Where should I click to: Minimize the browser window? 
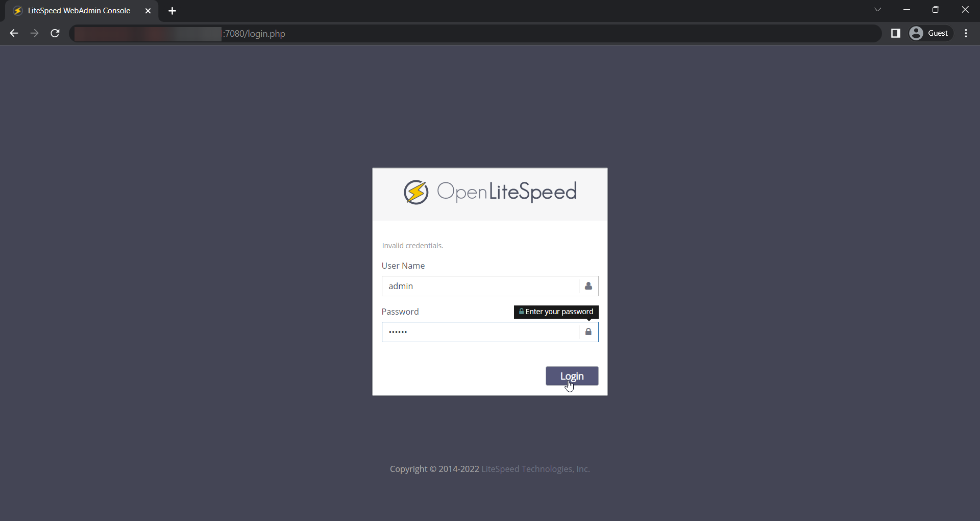tap(906, 10)
